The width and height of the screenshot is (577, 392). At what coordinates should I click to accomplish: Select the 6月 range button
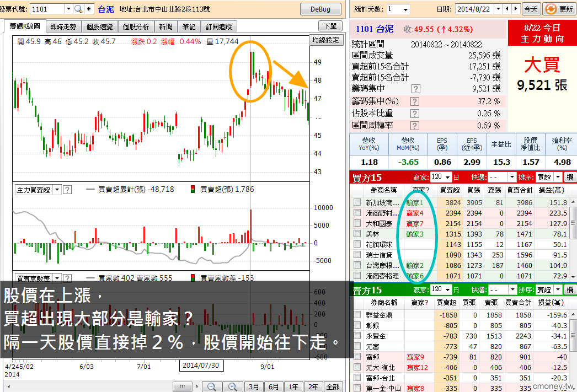click(274, 386)
